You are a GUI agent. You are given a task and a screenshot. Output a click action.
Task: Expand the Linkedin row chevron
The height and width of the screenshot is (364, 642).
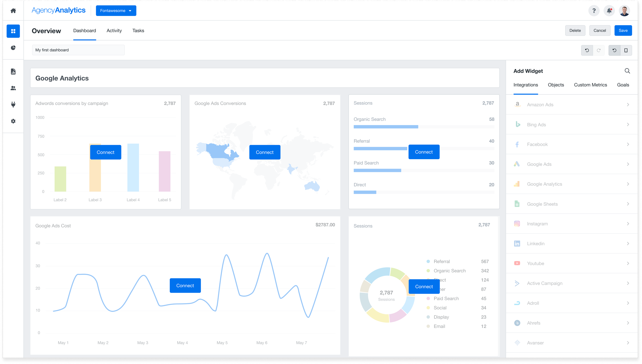[628, 244]
